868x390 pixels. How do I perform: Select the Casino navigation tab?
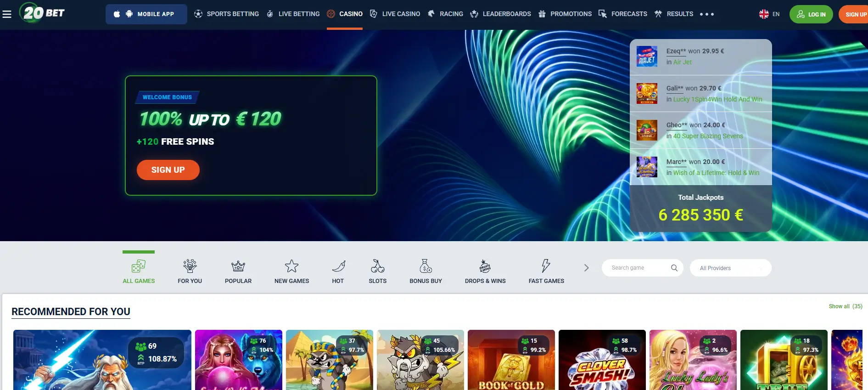345,14
